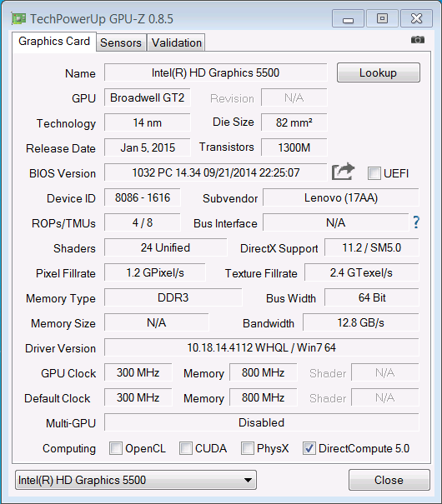Toggle the DirectCompute 5.0 checkbox
The width and height of the screenshot is (442, 504).
pos(309,448)
